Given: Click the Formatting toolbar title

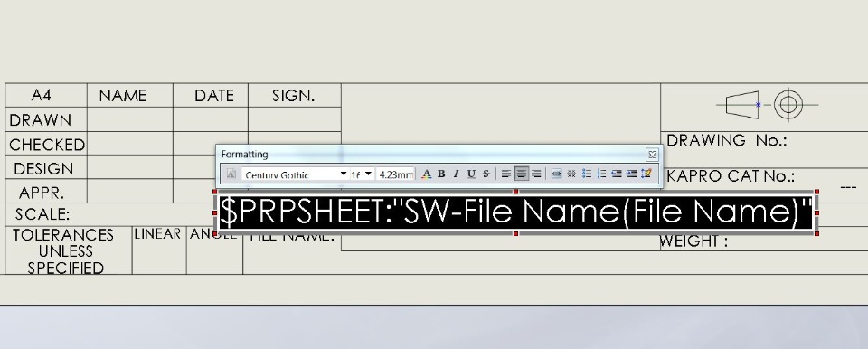Looking at the screenshot, I should (x=245, y=154).
